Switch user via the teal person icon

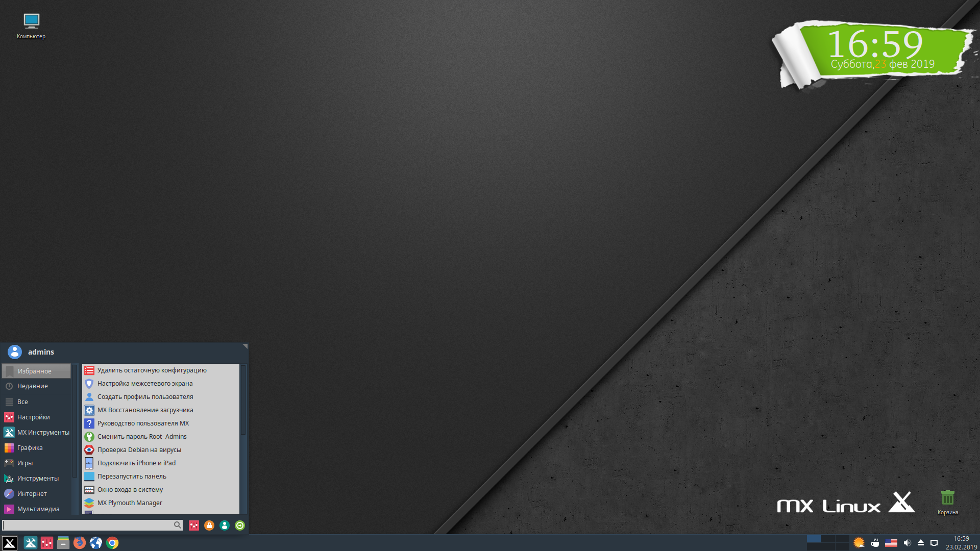[x=225, y=525]
